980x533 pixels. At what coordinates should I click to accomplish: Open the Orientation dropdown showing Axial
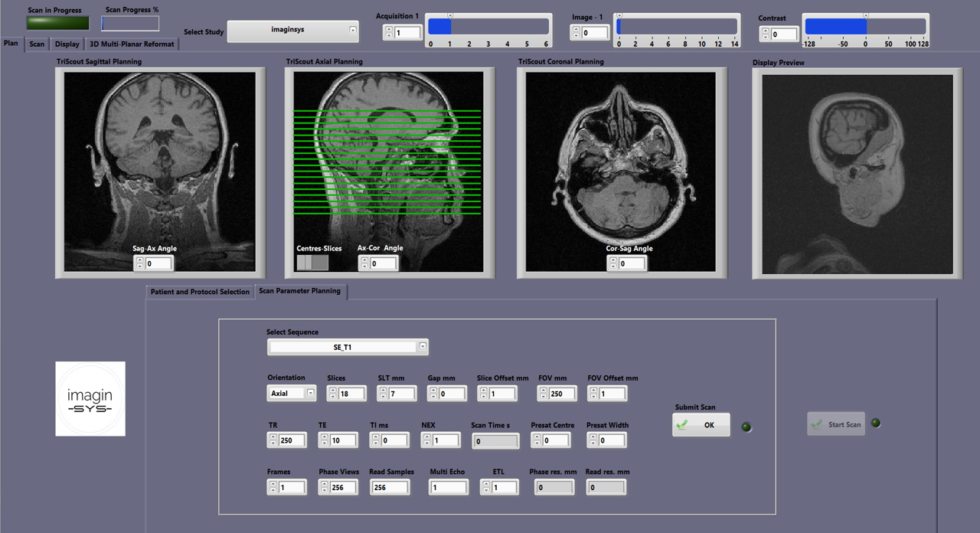309,393
